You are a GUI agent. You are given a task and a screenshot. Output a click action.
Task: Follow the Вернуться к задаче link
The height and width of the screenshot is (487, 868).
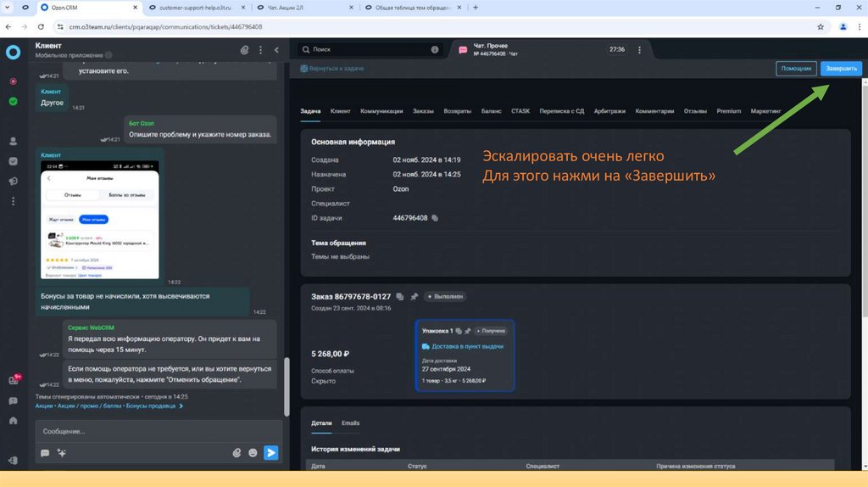pos(336,69)
